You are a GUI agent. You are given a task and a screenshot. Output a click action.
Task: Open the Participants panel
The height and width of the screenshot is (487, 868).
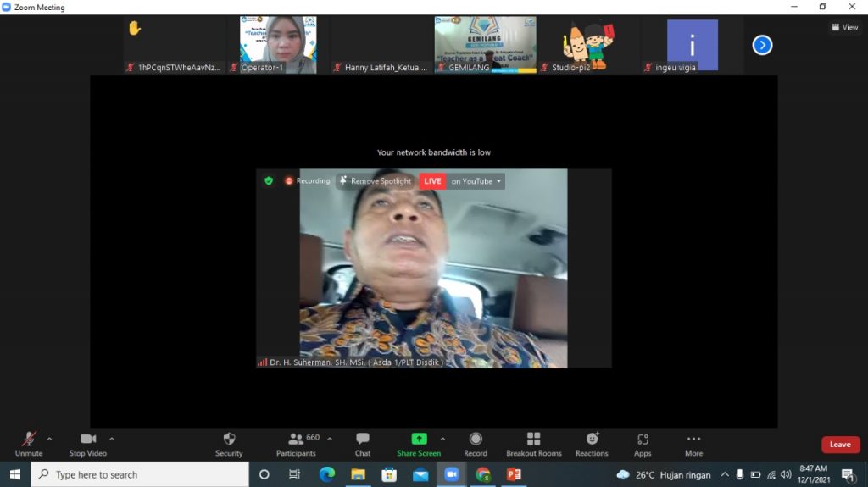click(x=297, y=444)
